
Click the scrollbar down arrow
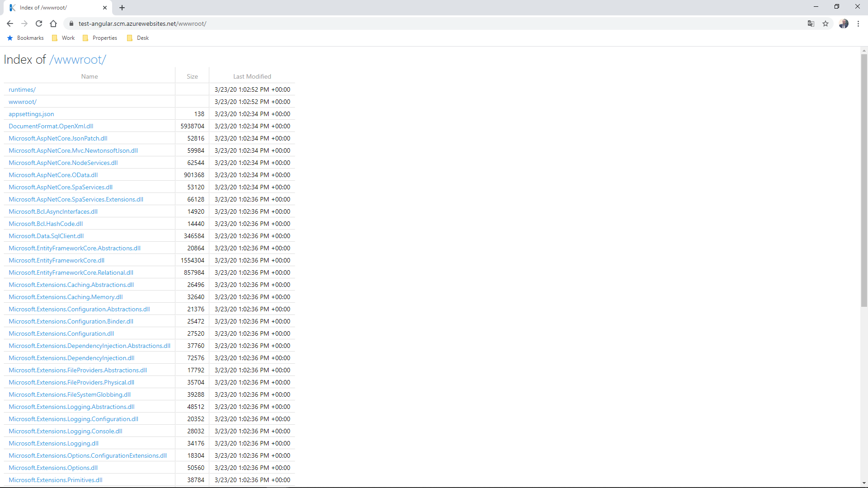tap(864, 483)
